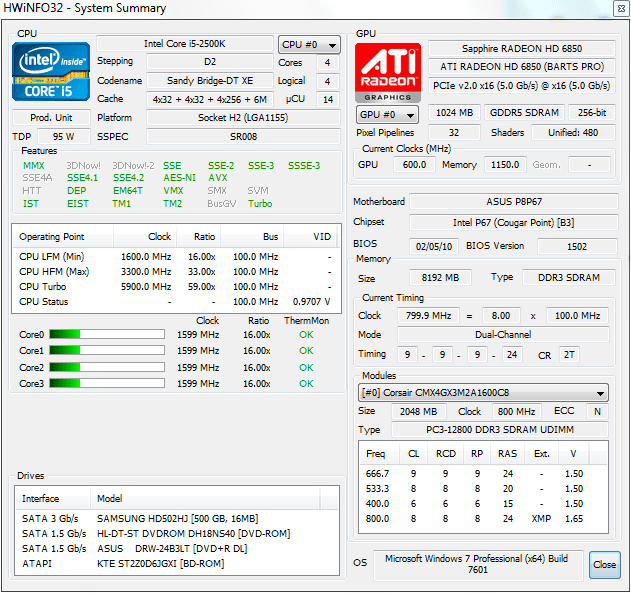
Task: Click the Ratio header in operating point table
Action: click(199, 237)
